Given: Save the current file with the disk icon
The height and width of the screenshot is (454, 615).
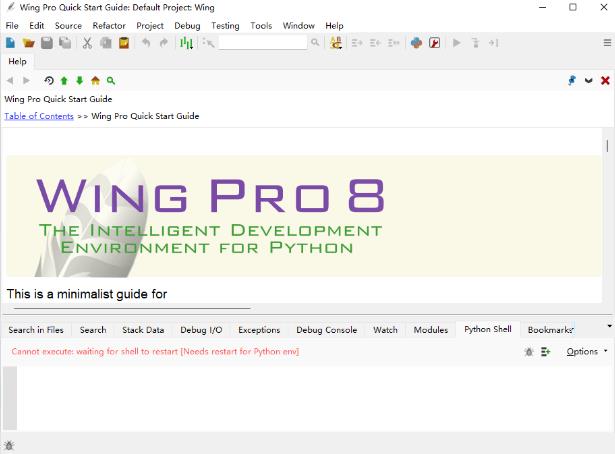Looking at the screenshot, I should [47, 43].
